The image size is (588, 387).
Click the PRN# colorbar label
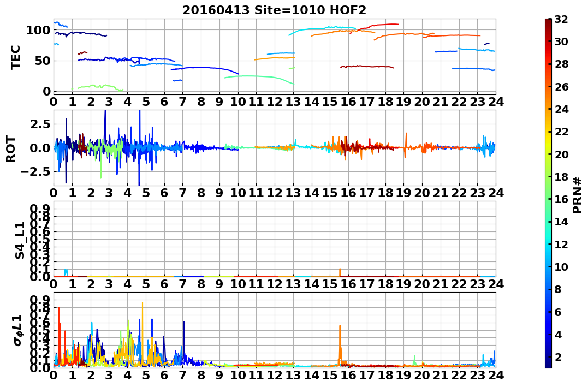coord(578,195)
